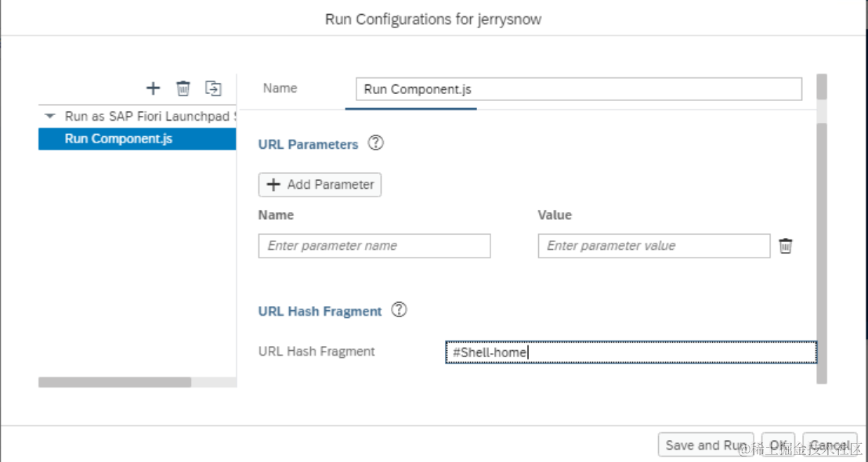Click the Enter parameter name field
The image size is (868, 462).
point(374,246)
